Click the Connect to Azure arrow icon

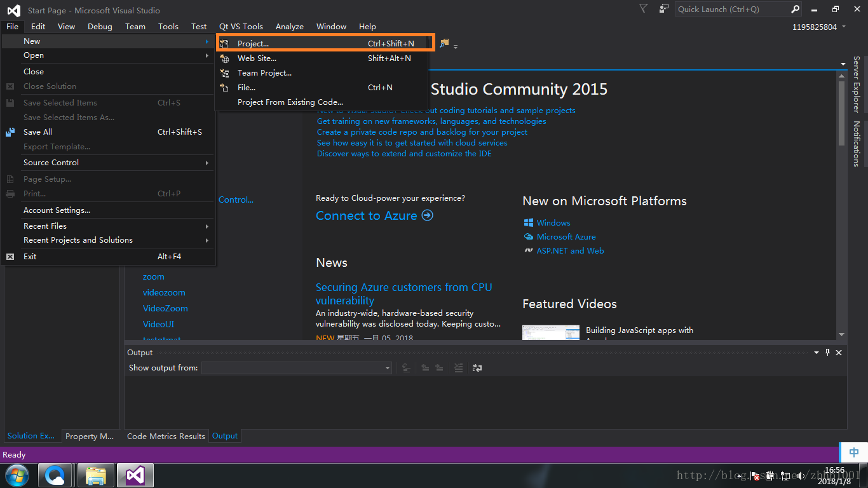click(428, 215)
